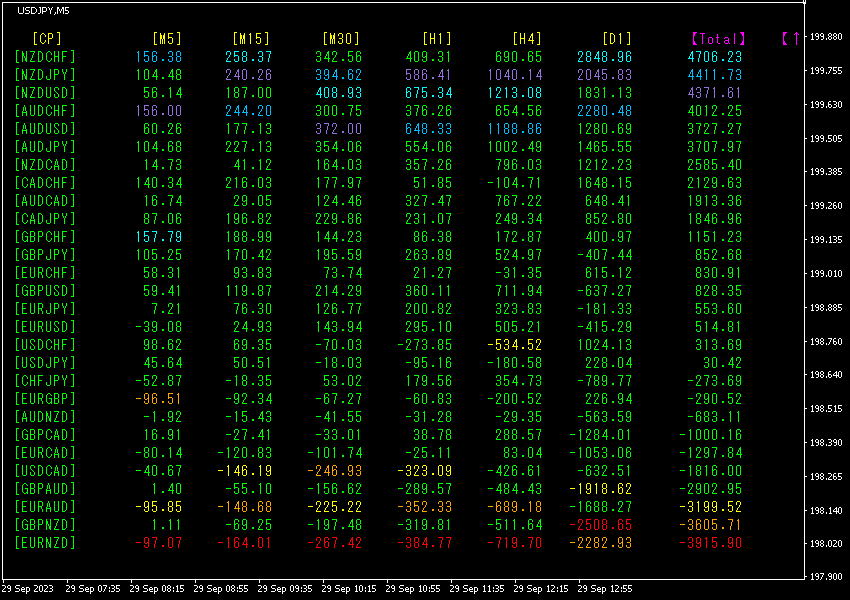Viewport: 850px width, 600px height.
Task: Select the [NZDJPY] pair label
Action: point(45,75)
